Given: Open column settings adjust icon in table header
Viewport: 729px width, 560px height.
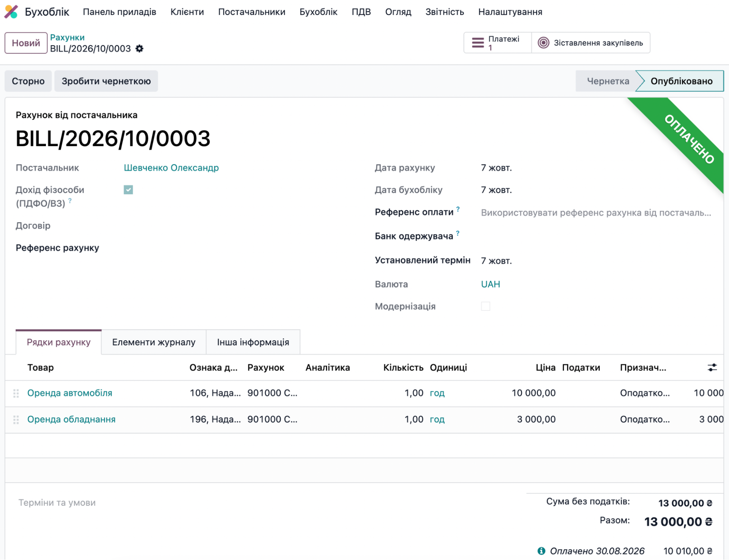Looking at the screenshot, I should 712,367.
